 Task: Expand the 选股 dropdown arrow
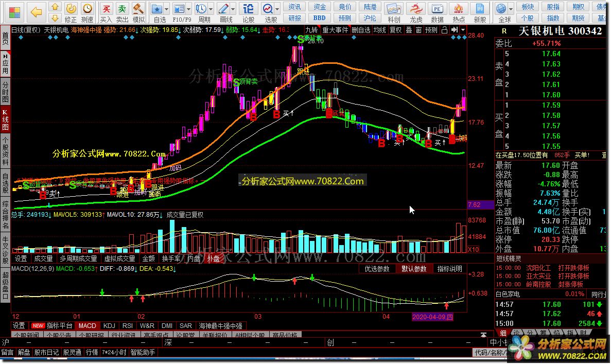[277, 9]
